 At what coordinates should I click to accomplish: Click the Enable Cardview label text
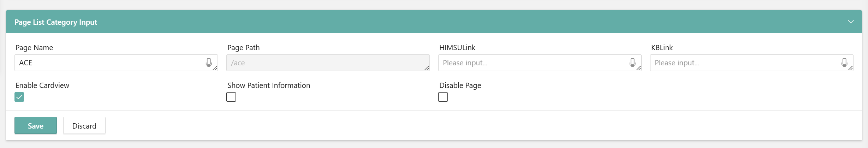click(42, 85)
